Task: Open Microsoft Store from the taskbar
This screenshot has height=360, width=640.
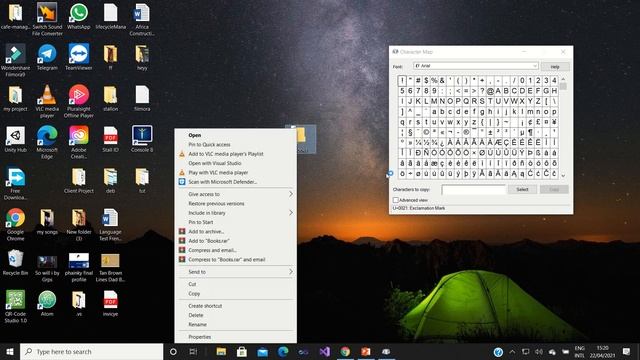Action: (x=242, y=351)
